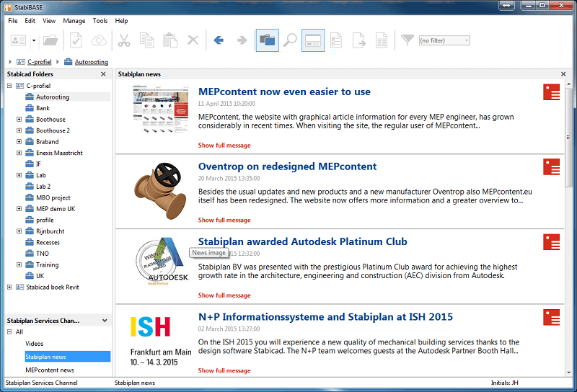Select the Recesses folder

(48, 242)
